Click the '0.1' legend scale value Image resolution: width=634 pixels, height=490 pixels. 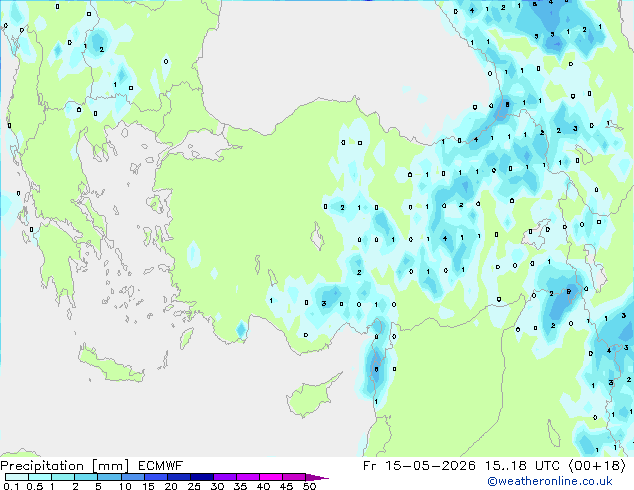11,486
